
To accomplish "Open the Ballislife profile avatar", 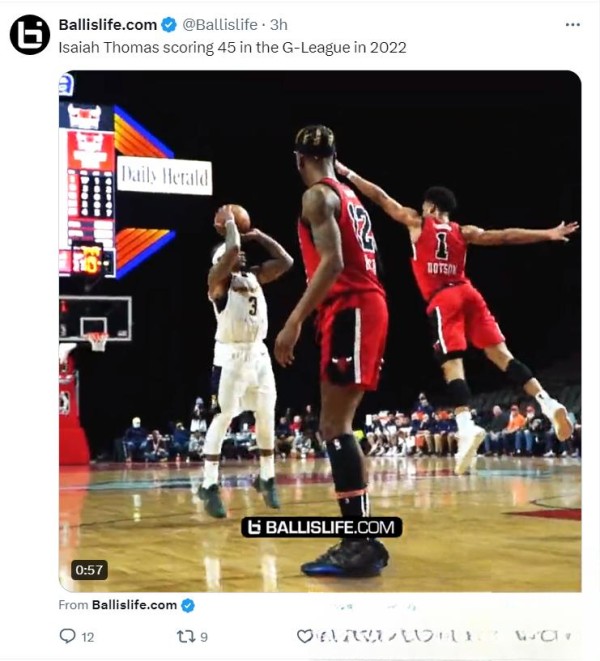I will click(30, 35).
